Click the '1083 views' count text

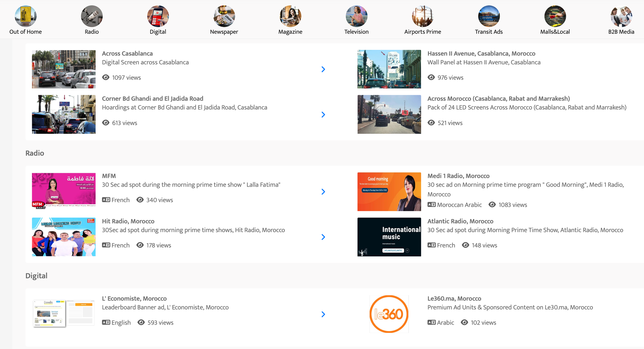(513, 205)
